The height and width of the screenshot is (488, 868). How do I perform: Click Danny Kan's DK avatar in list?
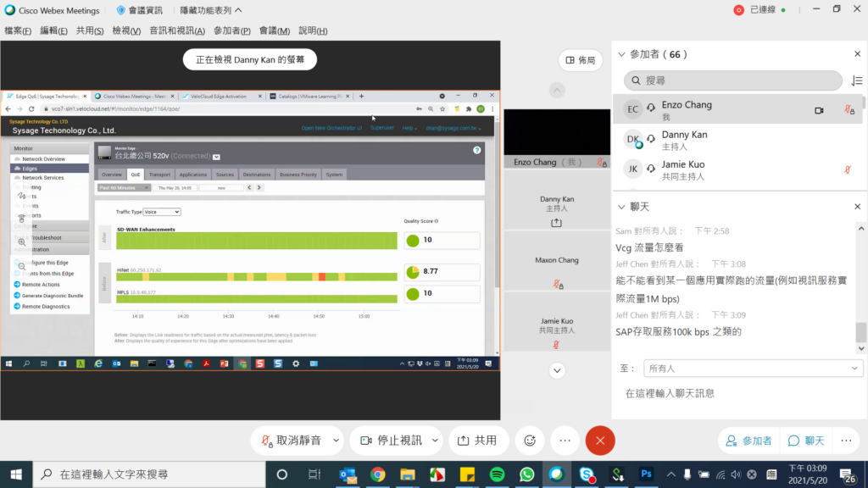[x=632, y=139]
